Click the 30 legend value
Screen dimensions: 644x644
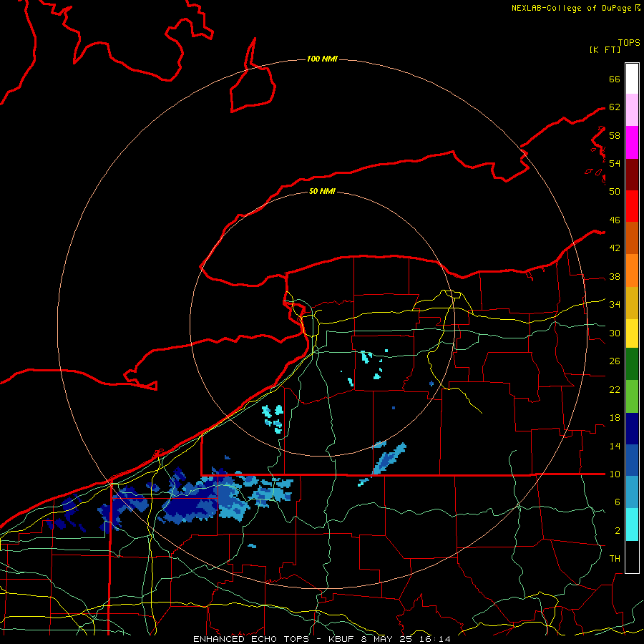(x=615, y=333)
